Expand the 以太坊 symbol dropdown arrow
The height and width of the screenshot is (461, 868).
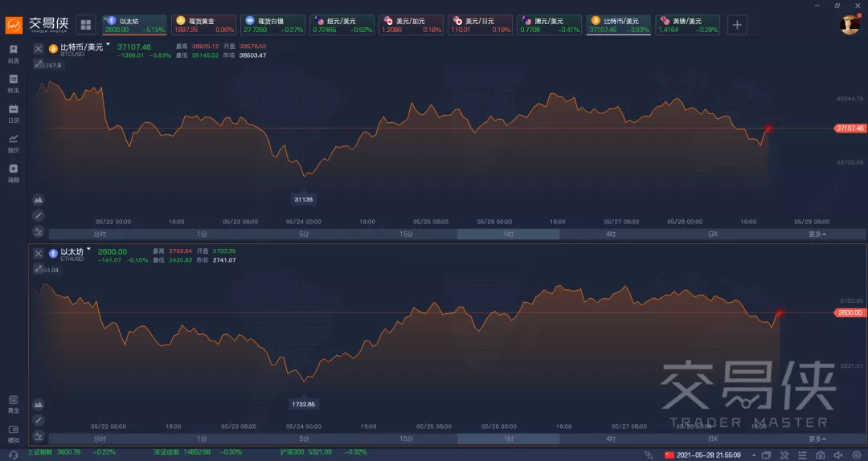click(x=88, y=249)
